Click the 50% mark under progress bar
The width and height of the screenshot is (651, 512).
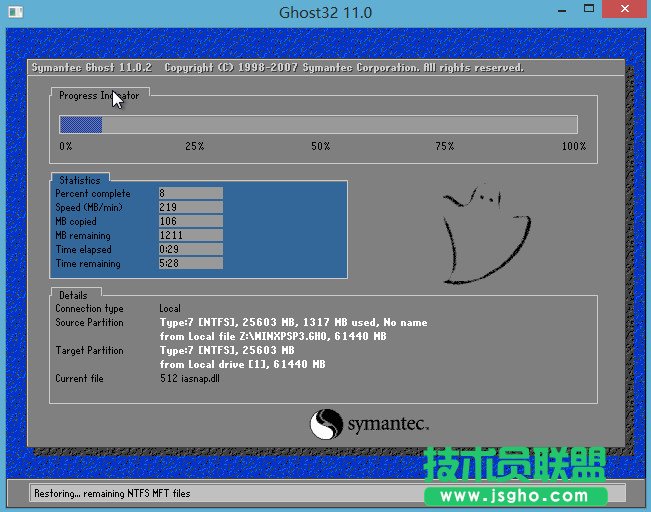[320, 147]
